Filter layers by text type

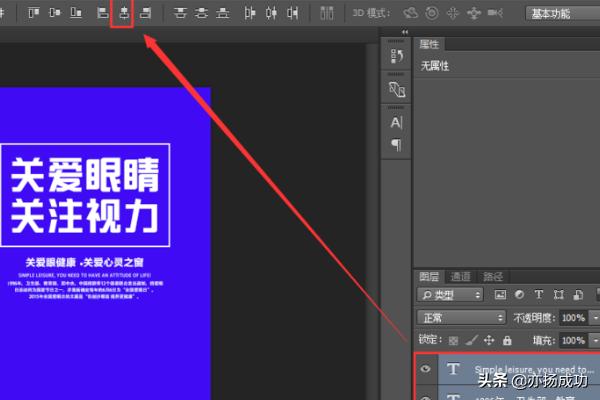540,295
